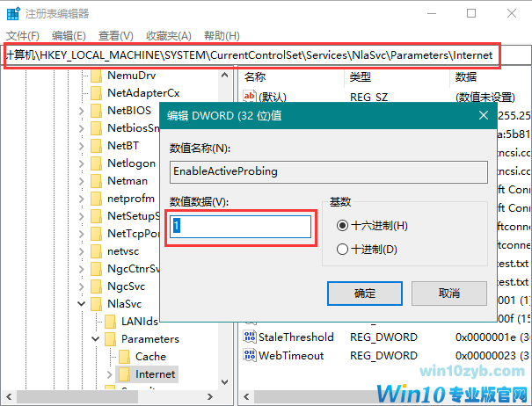Screen dimensions: 532x406
Task: Click the 数值数据 value input field
Action: [240, 227]
